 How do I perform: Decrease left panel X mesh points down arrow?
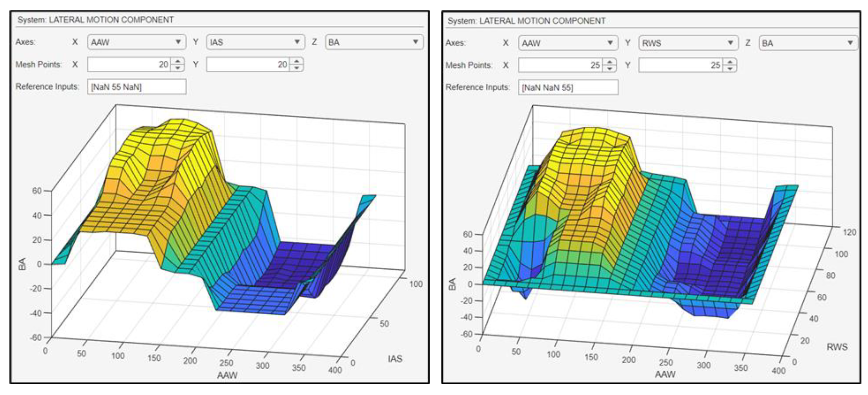[178, 68]
